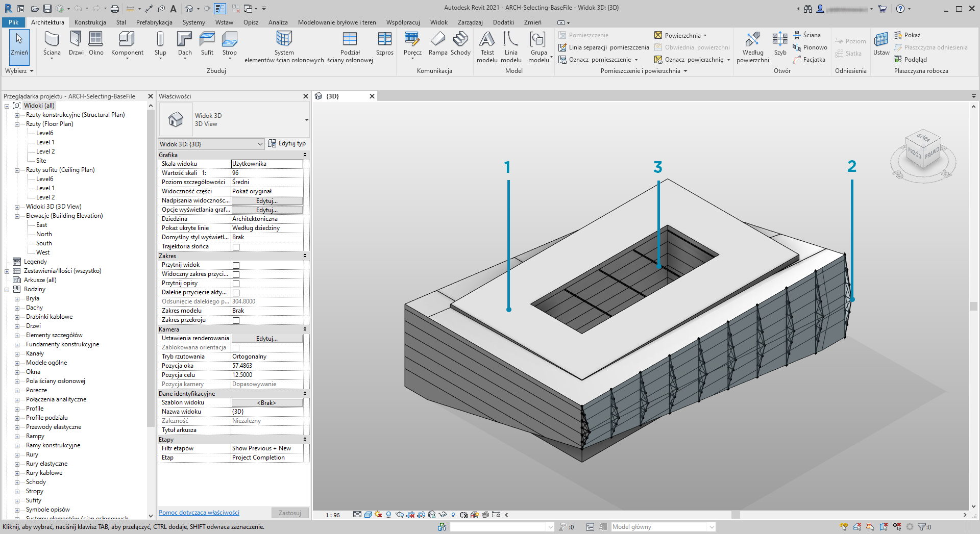Expand the Powierzchnia dropdown arrow
Screen dimensions: 980x534
coord(705,36)
